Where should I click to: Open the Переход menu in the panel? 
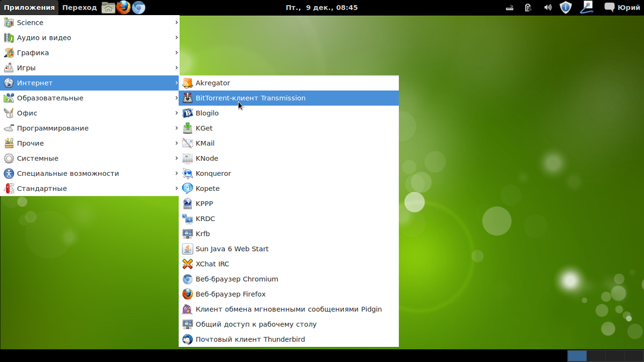pos(79,8)
